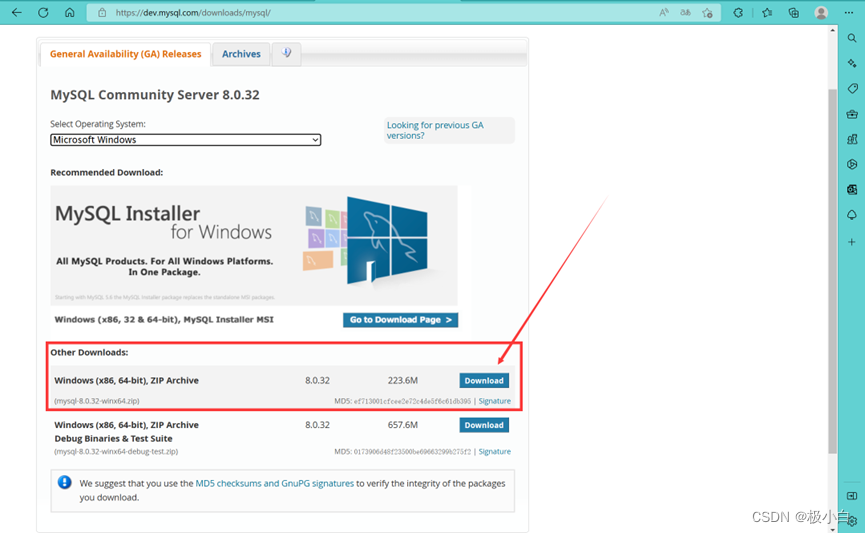Open Signature link for mysql-8.0.32-winx64.zip
Screen dimensions: 865x533
[x=494, y=401]
